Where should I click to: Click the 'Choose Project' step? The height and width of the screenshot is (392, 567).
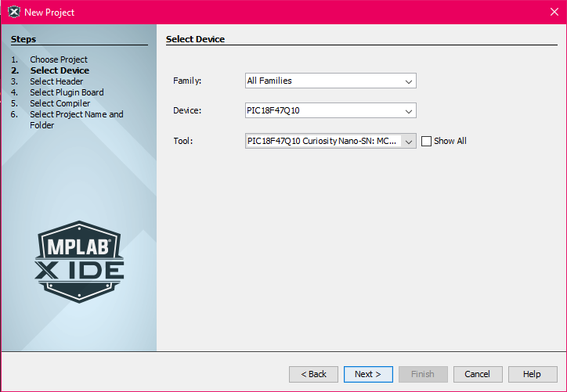(59, 59)
